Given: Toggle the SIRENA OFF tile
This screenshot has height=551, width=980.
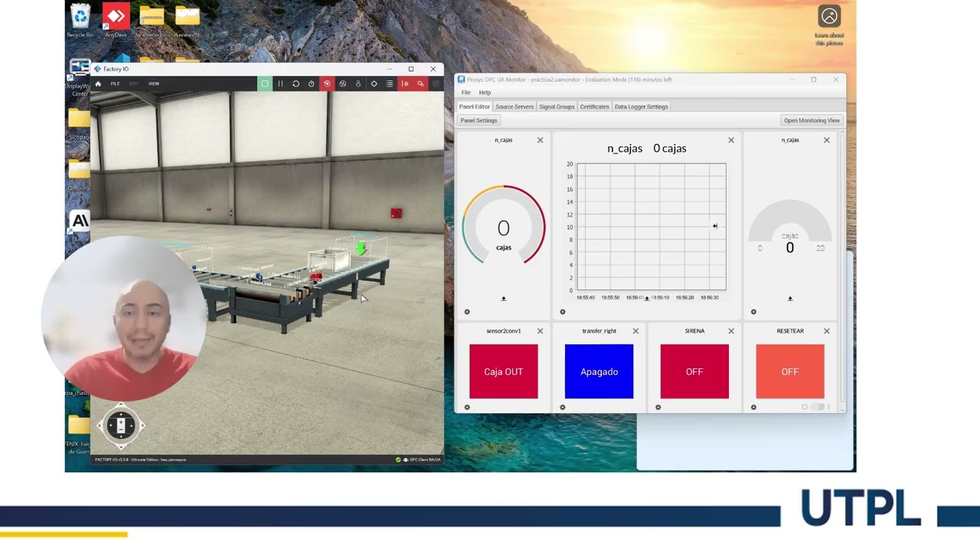Looking at the screenshot, I should pos(694,371).
